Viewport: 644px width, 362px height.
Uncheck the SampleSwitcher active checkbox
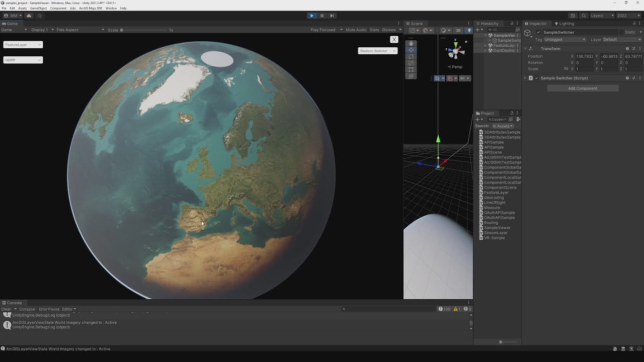(538, 32)
